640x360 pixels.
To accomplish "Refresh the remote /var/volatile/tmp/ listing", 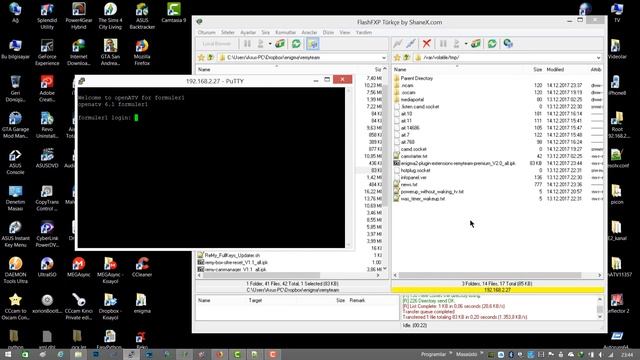I will coord(492,43).
